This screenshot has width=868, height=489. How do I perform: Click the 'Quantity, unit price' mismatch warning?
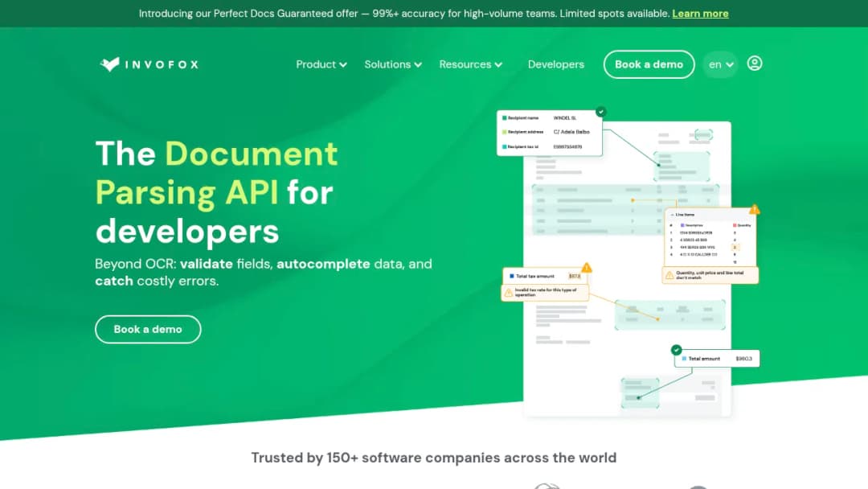point(710,275)
